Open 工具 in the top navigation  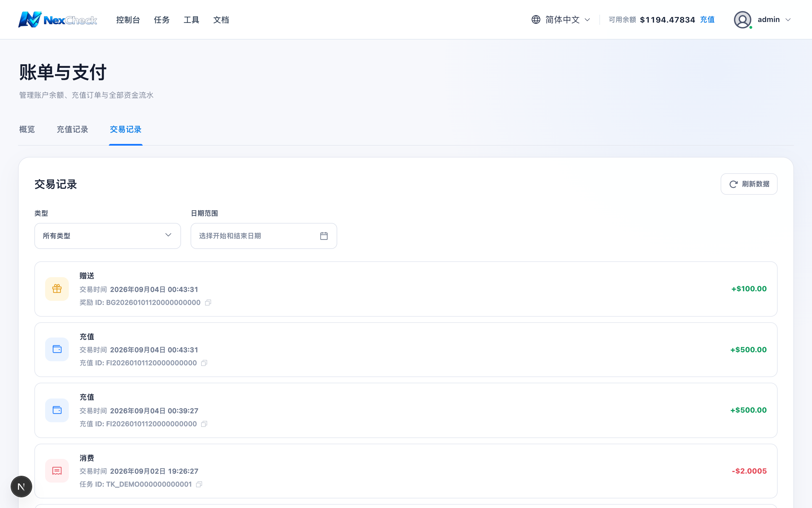click(191, 20)
